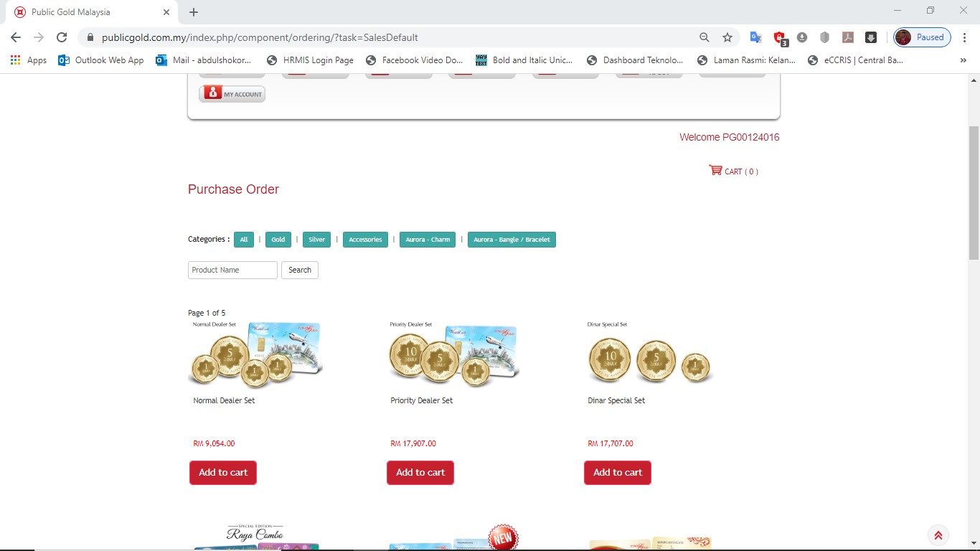Open the red ad blocker extension with badge 3

click(780, 38)
